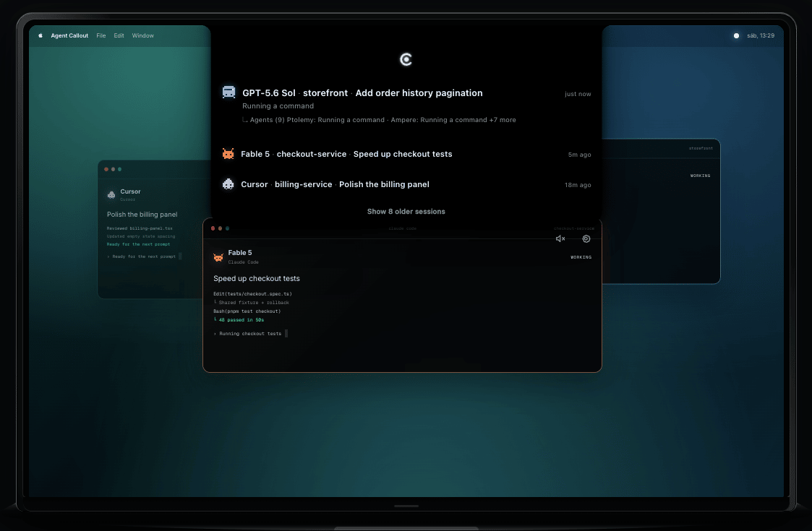Click the orange Fable 5 avatar in Claude Code window

click(x=218, y=257)
